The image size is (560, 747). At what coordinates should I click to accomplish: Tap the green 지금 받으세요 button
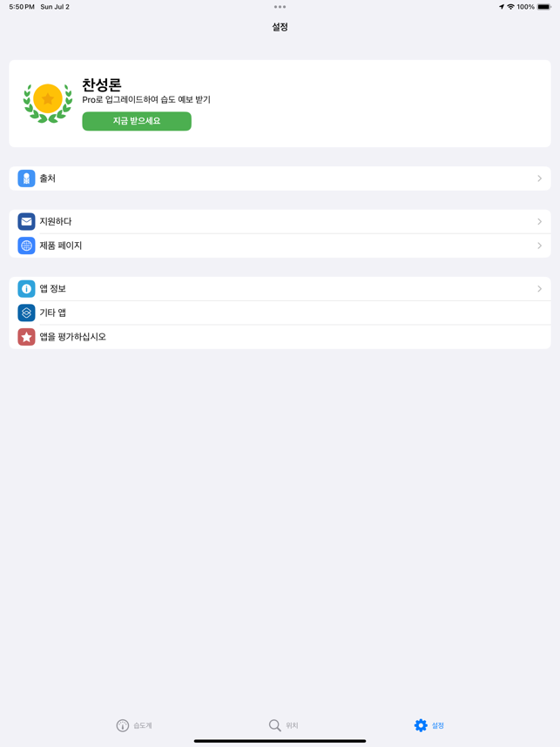point(137,121)
